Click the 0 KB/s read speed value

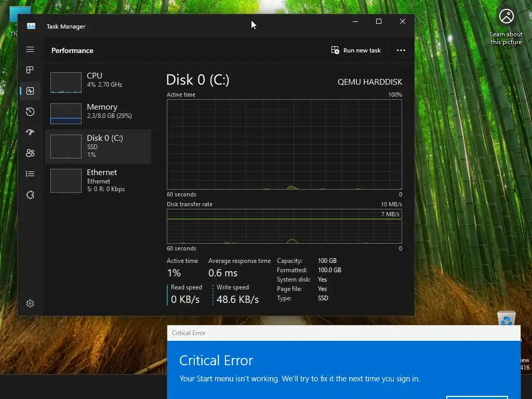pos(185,299)
